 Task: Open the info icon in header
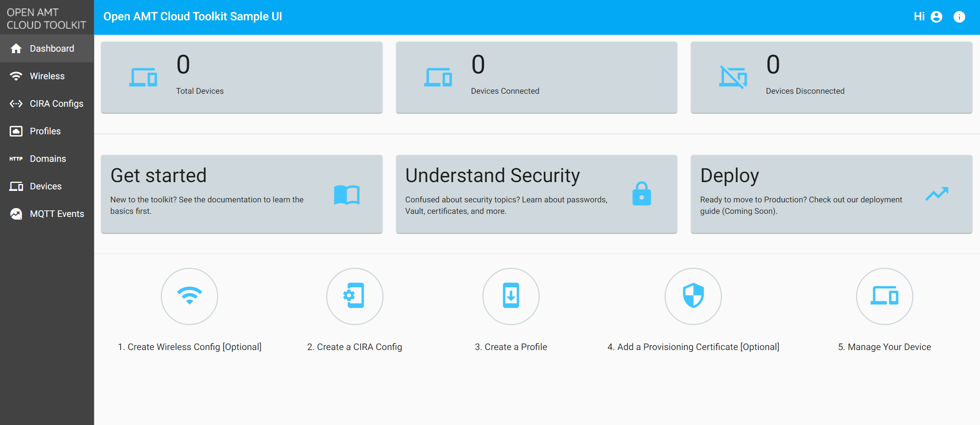959,17
